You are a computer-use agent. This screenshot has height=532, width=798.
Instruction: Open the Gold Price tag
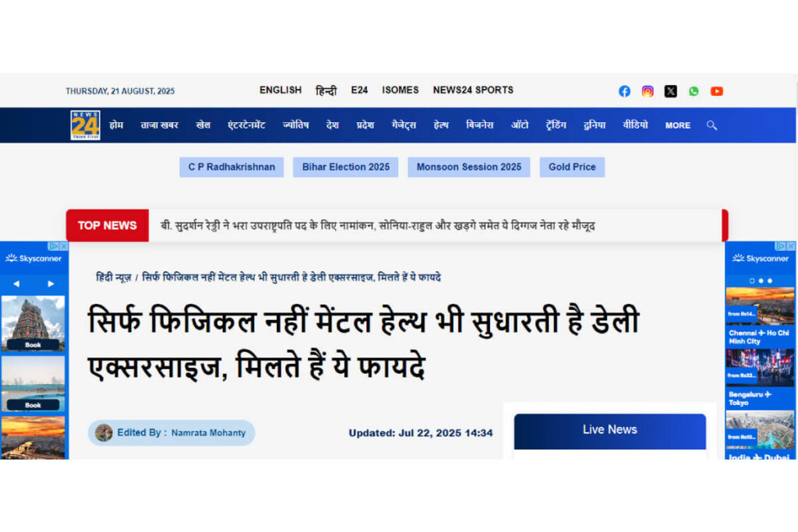pos(572,167)
